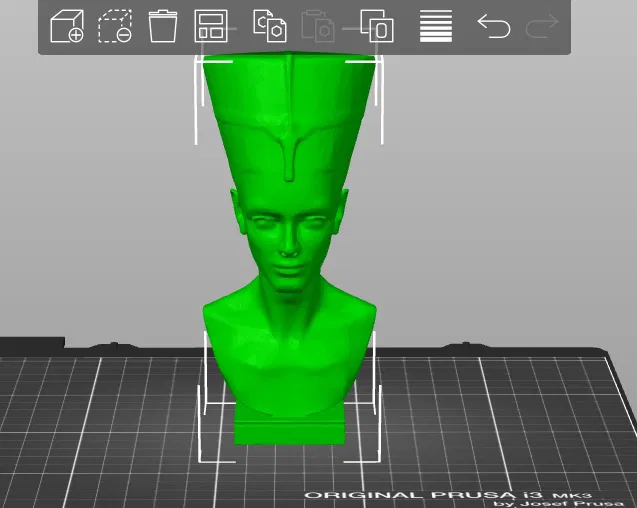Click the Add instance icon
Image resolution: width=637 pixels, height=508 pixels.
point(377,26)
